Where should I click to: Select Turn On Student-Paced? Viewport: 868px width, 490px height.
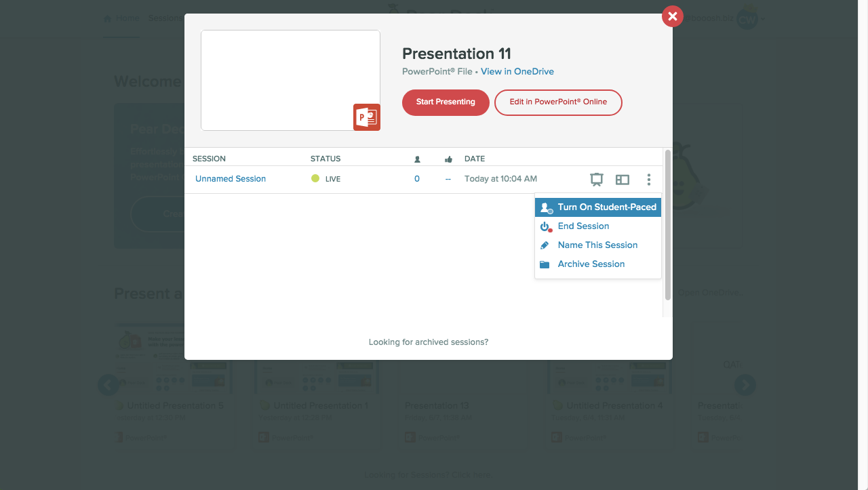(x=598, y=207)
